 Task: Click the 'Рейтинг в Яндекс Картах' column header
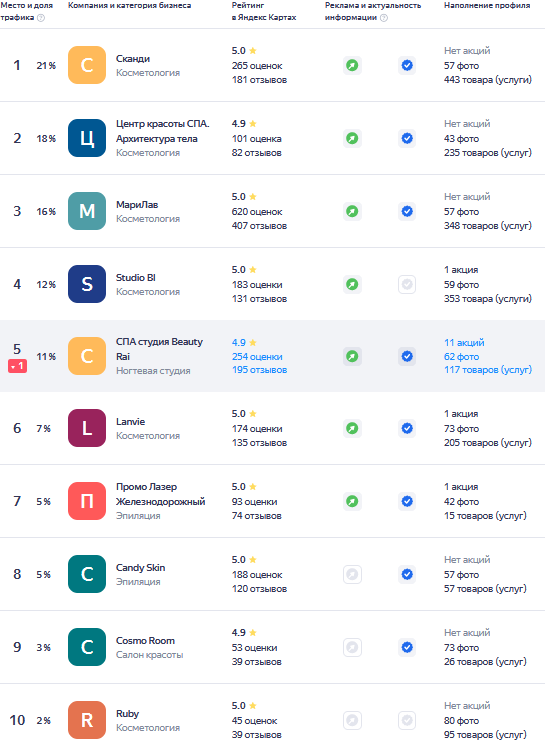coord(264,11)
